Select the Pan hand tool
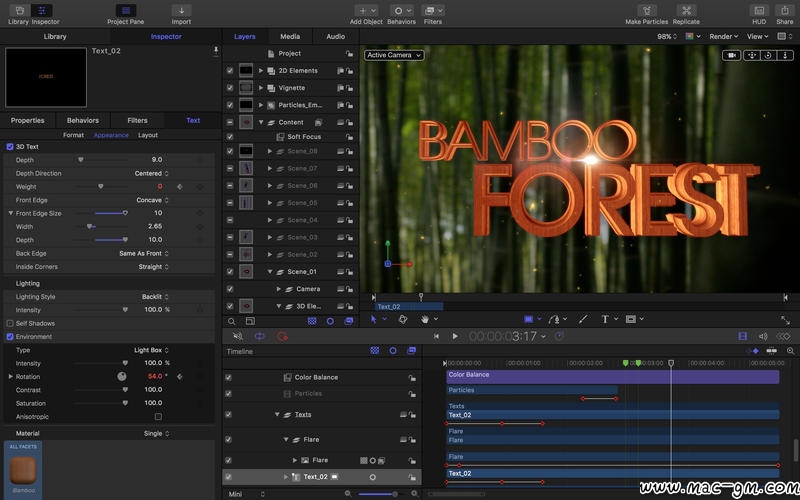800x500 pixels. pos(424,319)
